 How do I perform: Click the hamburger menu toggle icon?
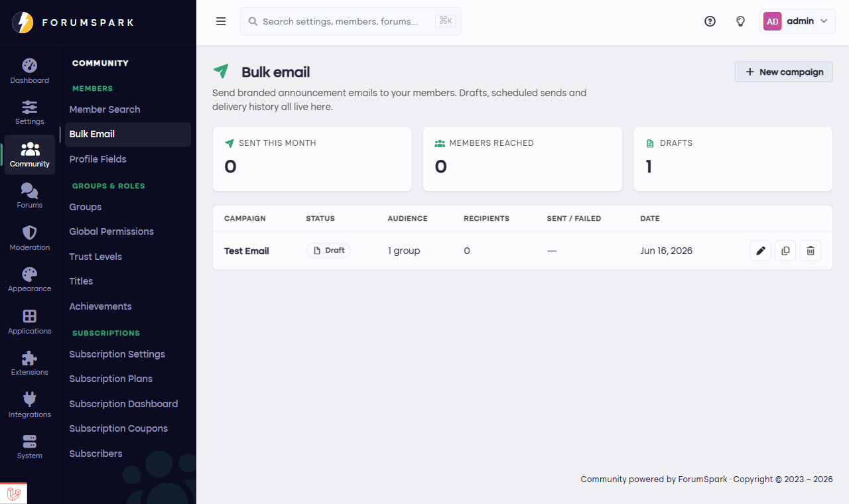coord(222,21)
